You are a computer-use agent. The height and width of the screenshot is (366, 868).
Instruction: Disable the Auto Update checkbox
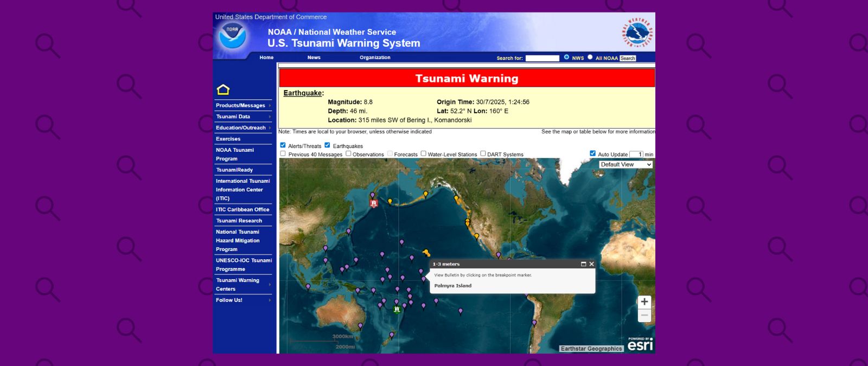593,153
